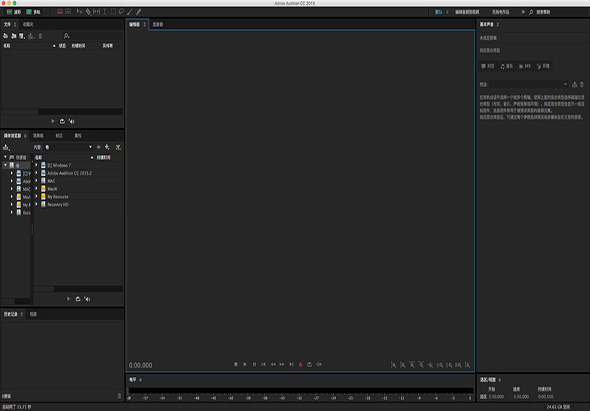Click the back arrow in Media Browser
The height and width of the screenshot is (411, 590).
coord(99,147)
